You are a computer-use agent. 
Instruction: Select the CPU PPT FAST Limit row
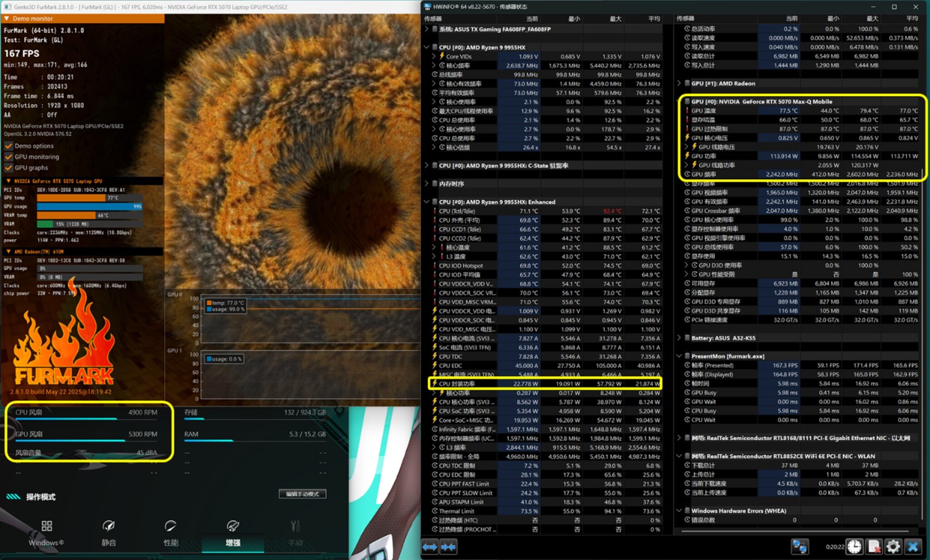[x=546, y=484]
